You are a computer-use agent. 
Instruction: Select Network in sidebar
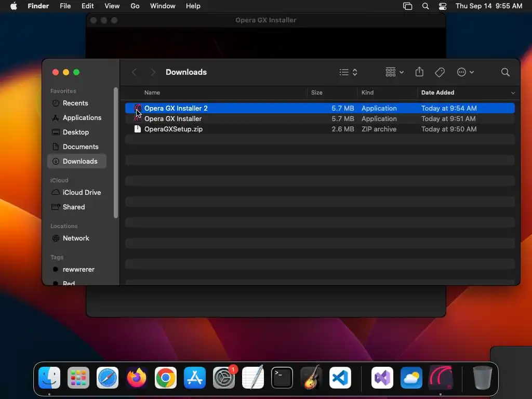coord(77,238)
